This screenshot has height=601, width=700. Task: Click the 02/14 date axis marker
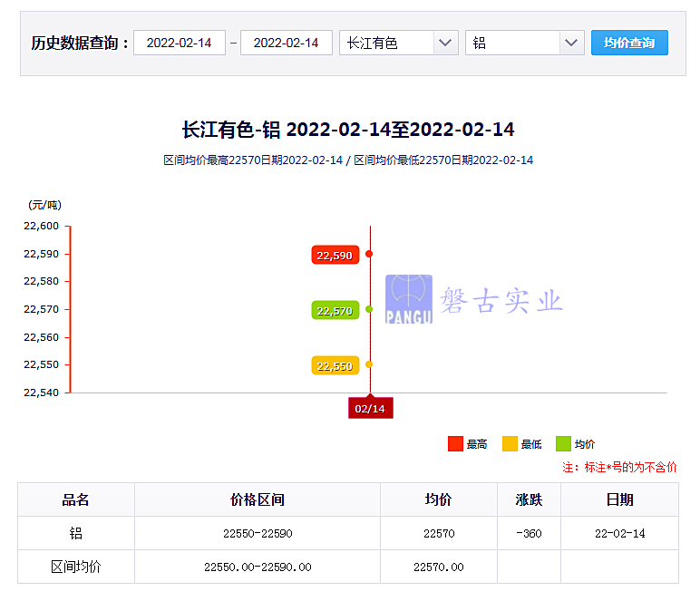371,408
